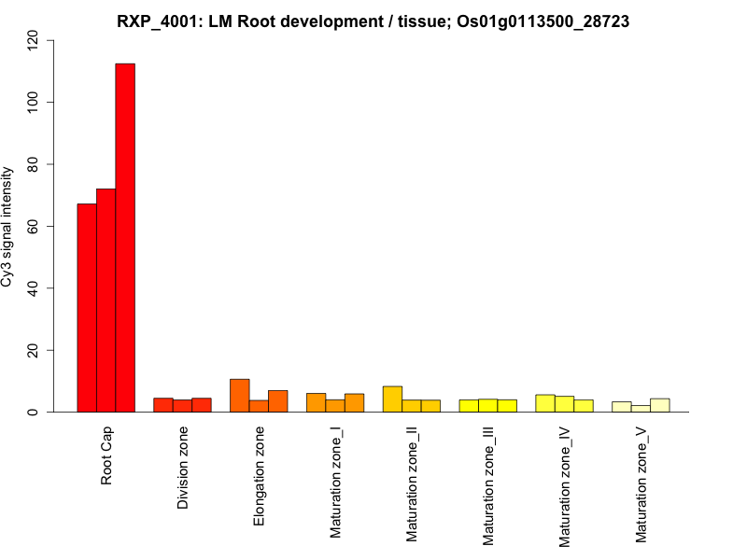Click the 'Maturation zone_V' category label
Image resolution: width=747 pixels, height=560 pixels.
(x=643, y=483)
